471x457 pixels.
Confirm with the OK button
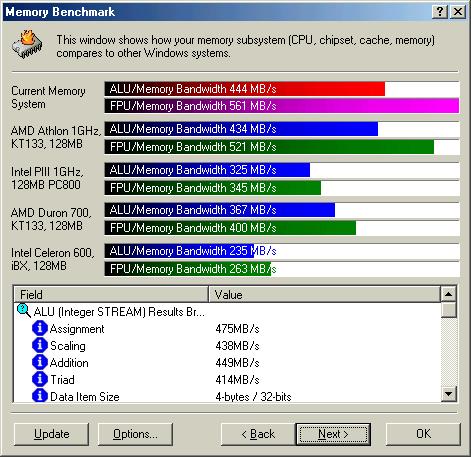423,434
